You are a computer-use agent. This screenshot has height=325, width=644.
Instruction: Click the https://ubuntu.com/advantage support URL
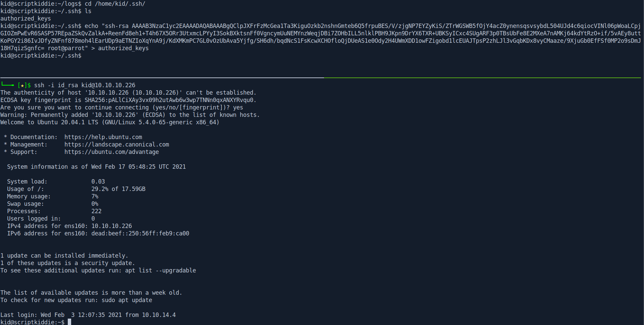click(x=112, y=152)
